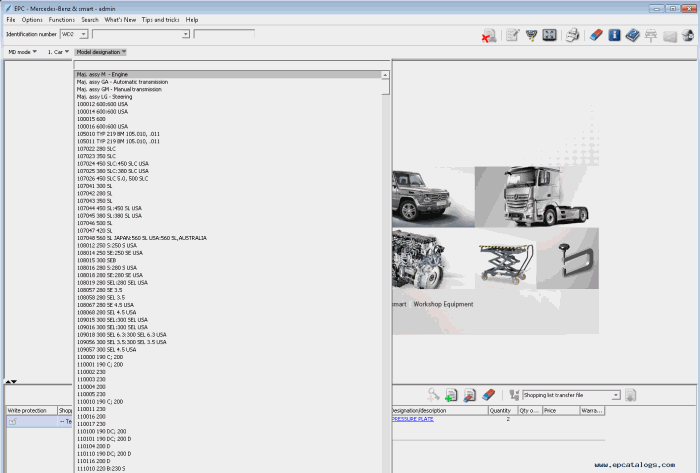Select model 109057 300 SEL 4.5 USA
This screenshot has height=473, width=700.
tap(228, 350)
